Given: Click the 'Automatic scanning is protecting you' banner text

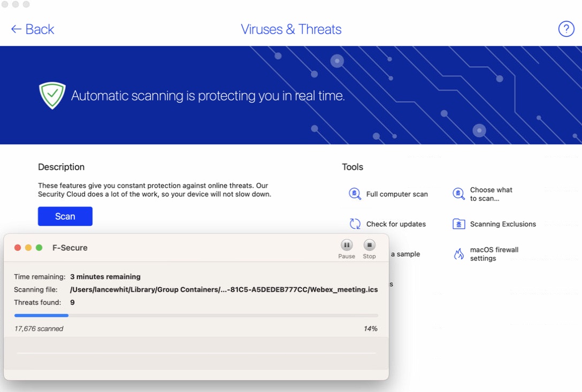Looking at the screenshot, I should [x=208, y=96].
